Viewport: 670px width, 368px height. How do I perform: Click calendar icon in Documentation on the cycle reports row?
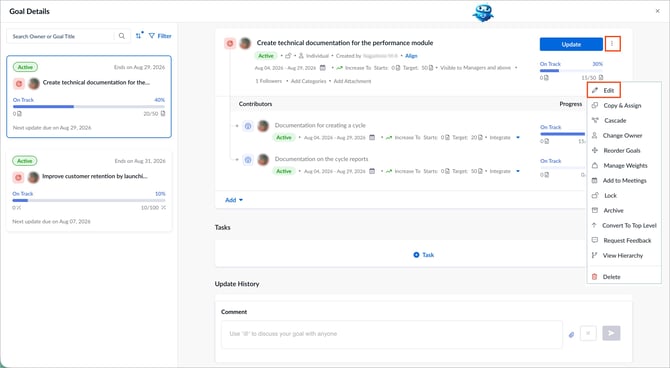372,171
